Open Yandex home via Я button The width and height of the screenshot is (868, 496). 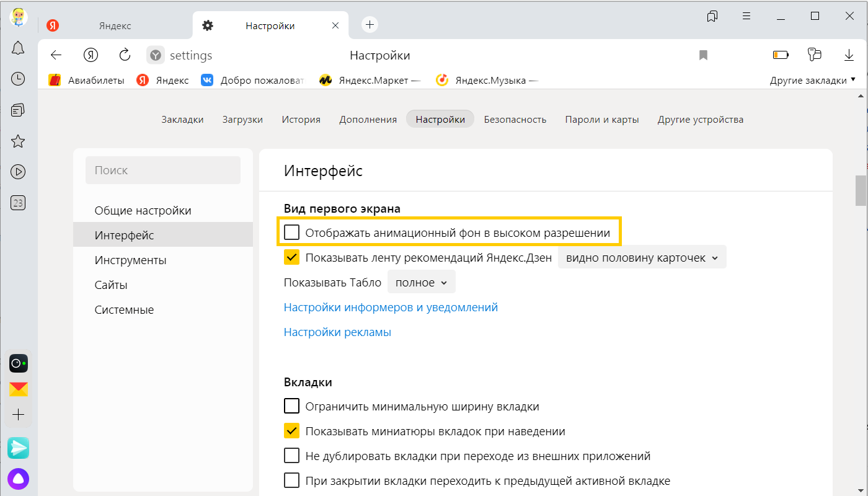91,55
